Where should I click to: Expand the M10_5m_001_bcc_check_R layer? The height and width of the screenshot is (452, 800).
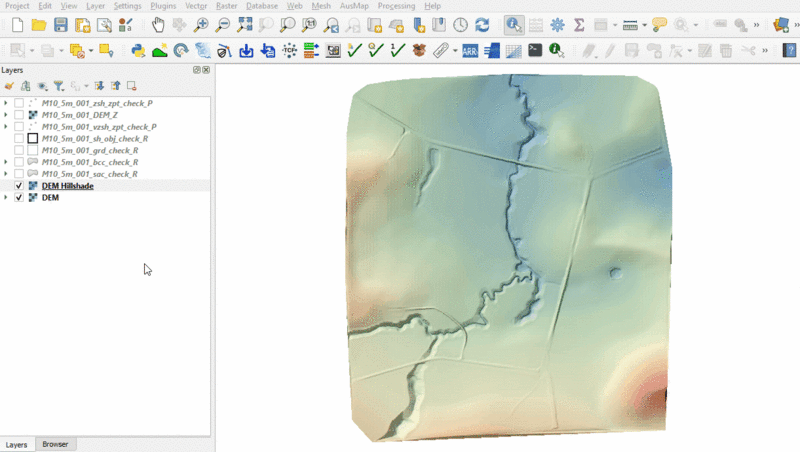pos(6,162)
